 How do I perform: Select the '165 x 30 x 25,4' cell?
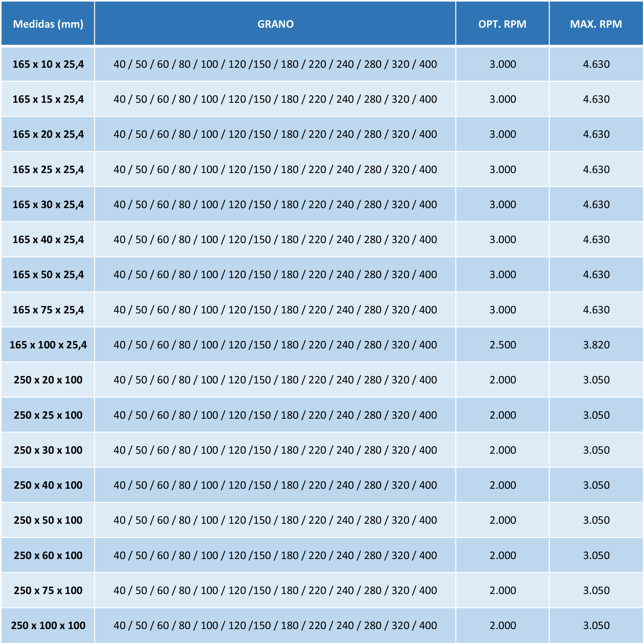48,205
